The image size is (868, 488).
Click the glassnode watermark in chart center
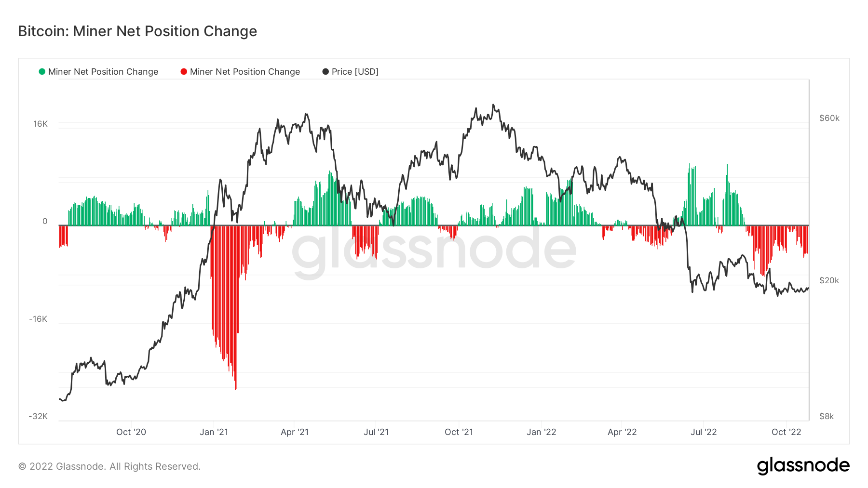tap(434, 251)
